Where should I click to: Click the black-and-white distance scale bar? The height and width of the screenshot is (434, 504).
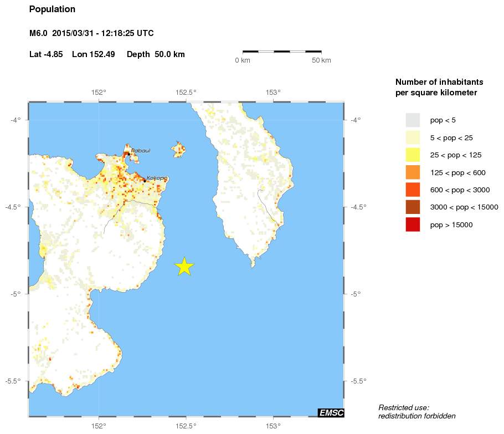click(282, 52)
